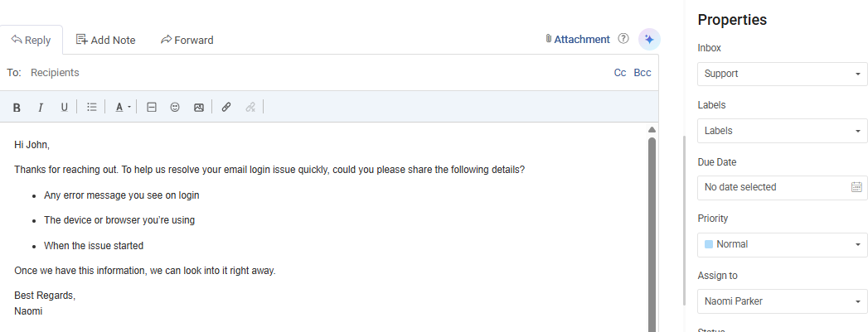Viewport: 868px width, 332px height.
Task: Expand the Inbox dropdown showing Support
Action: [x=782, y=74]
